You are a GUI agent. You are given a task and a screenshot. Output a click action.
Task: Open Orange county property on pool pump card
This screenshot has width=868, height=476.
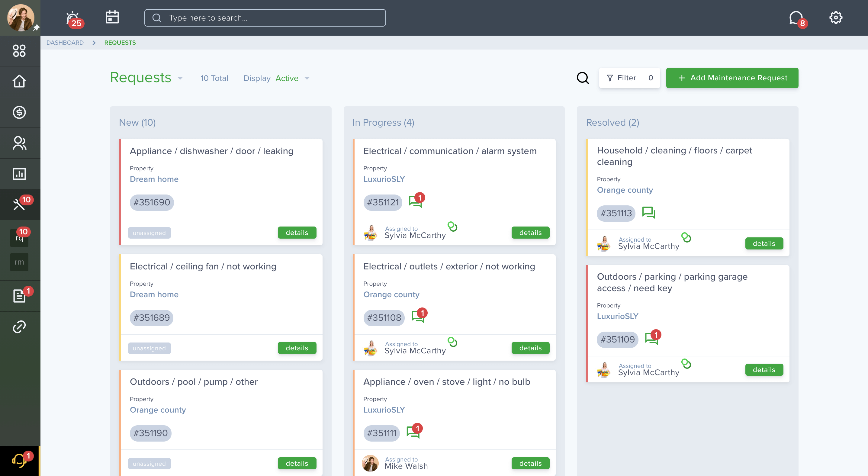[158, 410]
